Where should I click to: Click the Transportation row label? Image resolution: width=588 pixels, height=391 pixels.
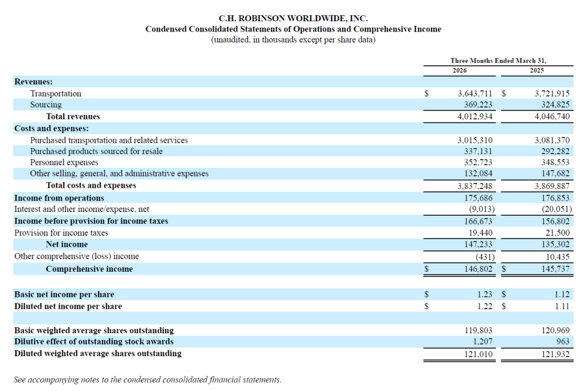point(56,94)
